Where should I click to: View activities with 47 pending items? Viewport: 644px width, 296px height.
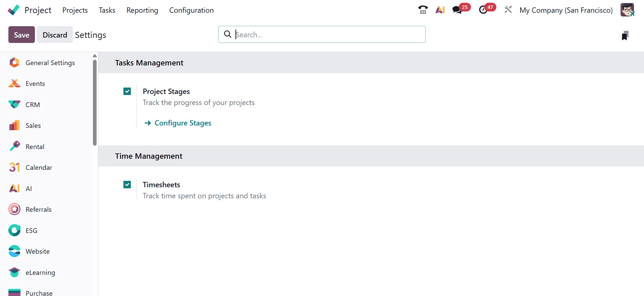tap(483, 10)
